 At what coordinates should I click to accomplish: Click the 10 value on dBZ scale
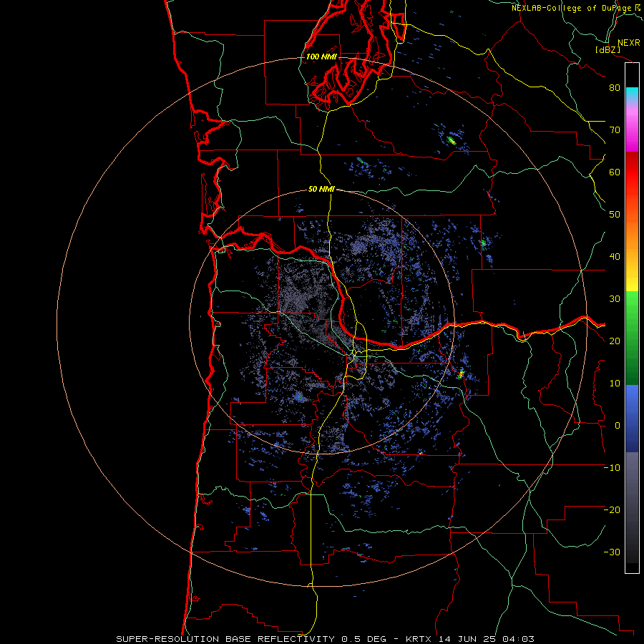click(x=615, y=384)
